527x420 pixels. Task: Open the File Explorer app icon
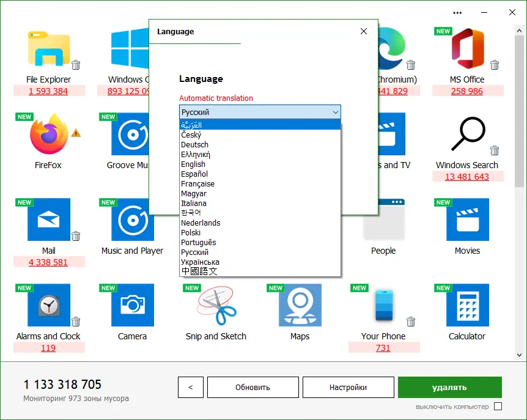[x=49, y=49]
